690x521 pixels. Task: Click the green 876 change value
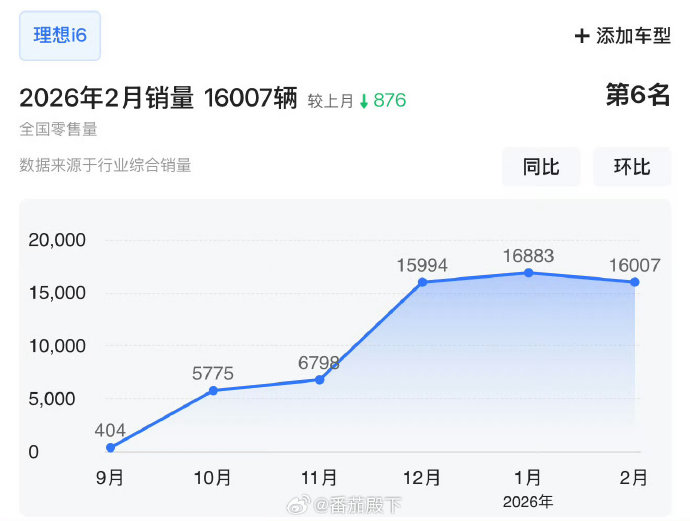tap(389, 101)
